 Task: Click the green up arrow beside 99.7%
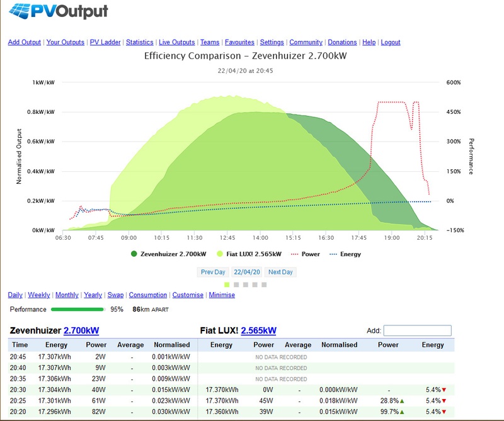pyautogui.click(x=402, y=412)
